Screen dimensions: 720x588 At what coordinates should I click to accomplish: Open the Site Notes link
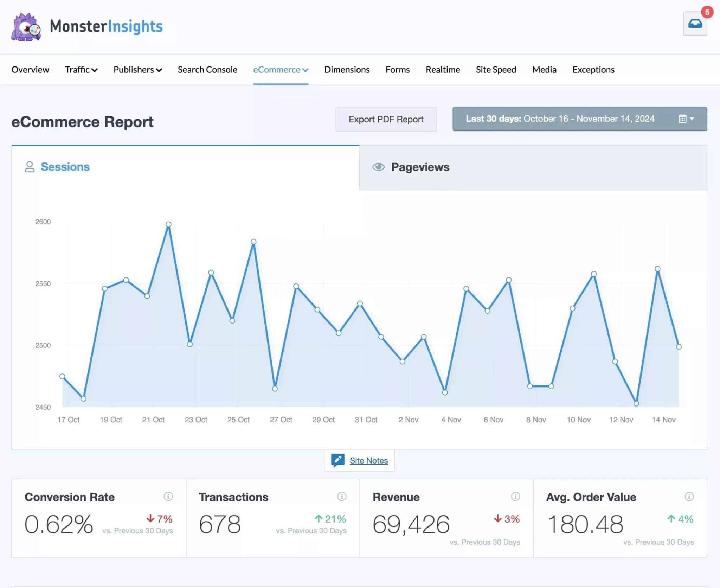tap(368, 460)
